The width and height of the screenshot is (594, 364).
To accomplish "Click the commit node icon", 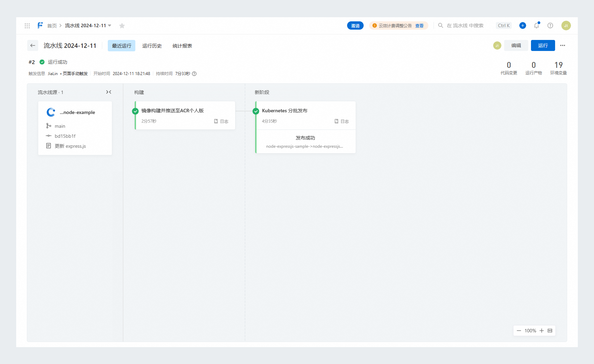I will [49, 136].
